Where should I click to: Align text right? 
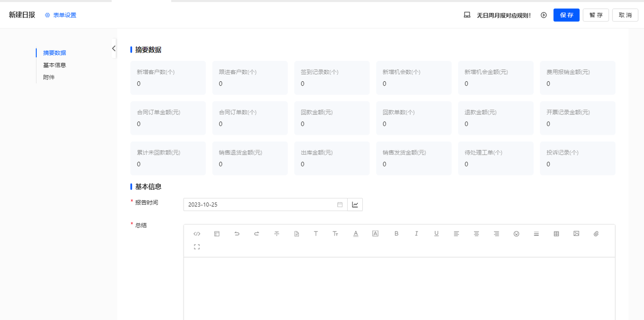click(x=497, y=234)
